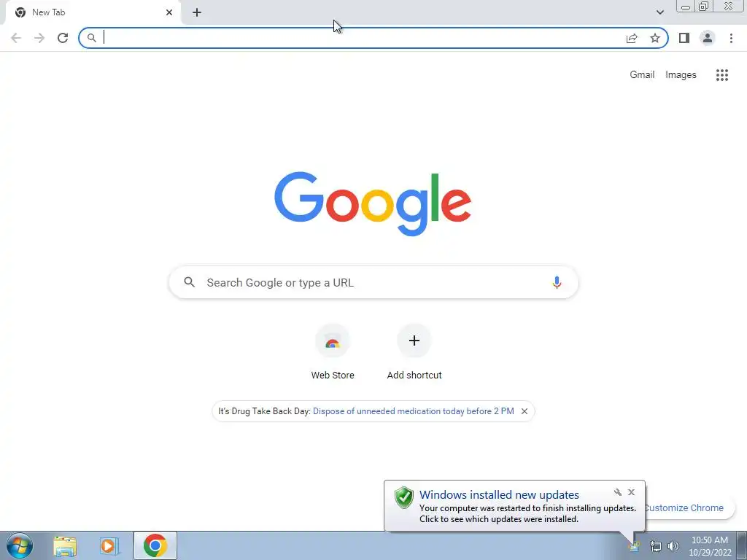Viewport: 747px width, 560px height.
Task: Launch Windows Media Player from the taskbar
Action: 109,545
